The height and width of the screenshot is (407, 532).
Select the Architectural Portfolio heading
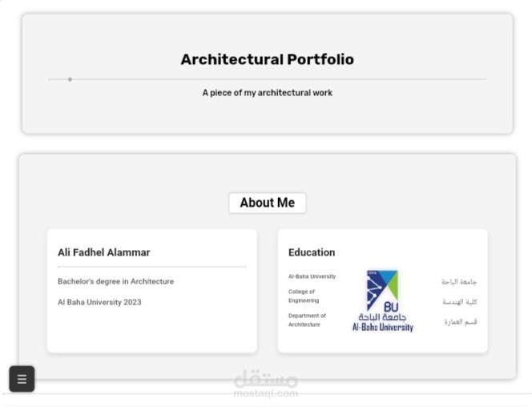tap(267, 59)
